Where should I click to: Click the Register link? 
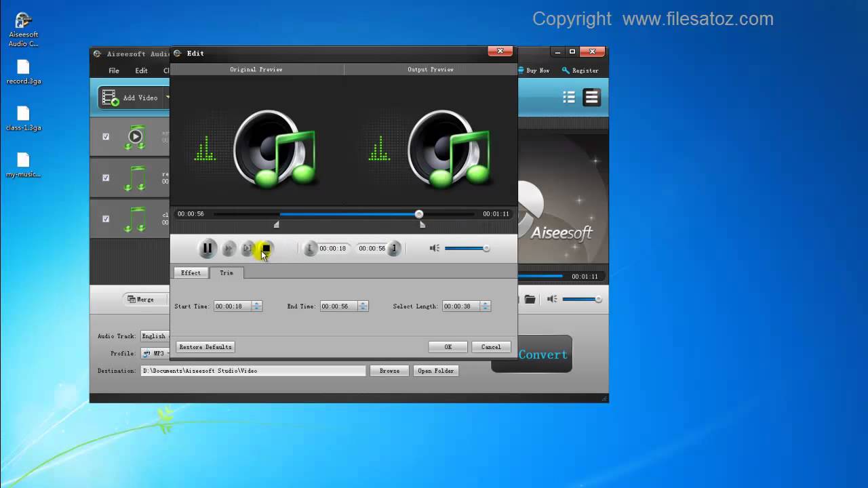pyautogui.click(x=580, y=70)
